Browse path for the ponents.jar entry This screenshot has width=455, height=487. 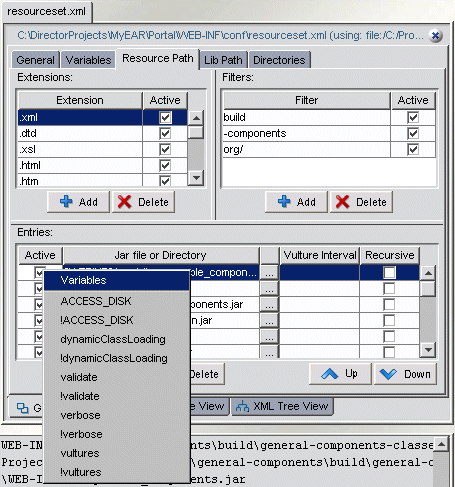[269, 305]
